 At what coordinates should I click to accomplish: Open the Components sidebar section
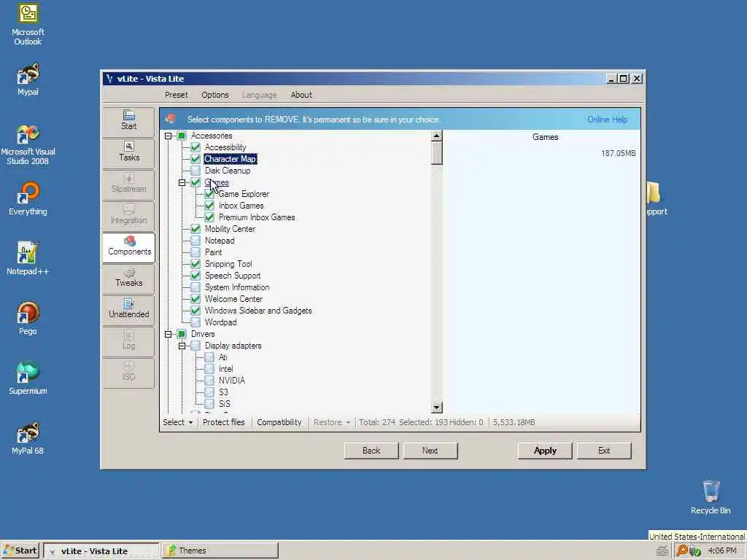[x=128, y=246]
